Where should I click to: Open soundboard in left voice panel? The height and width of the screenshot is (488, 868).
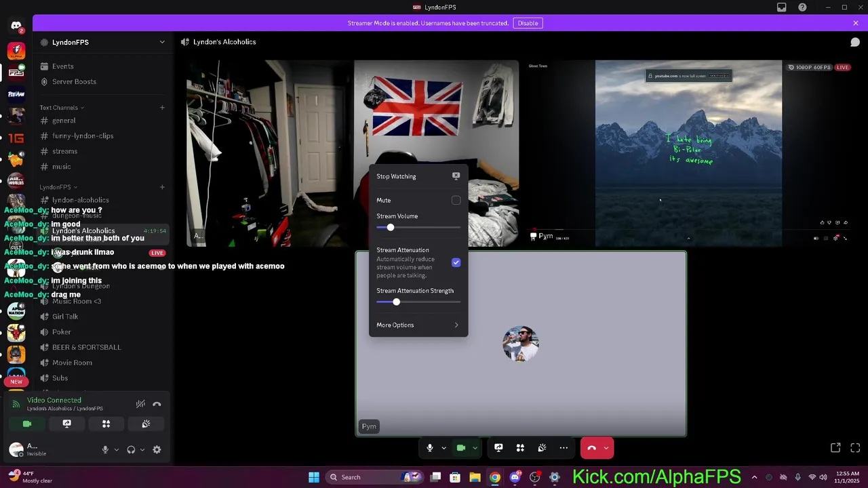146,424
